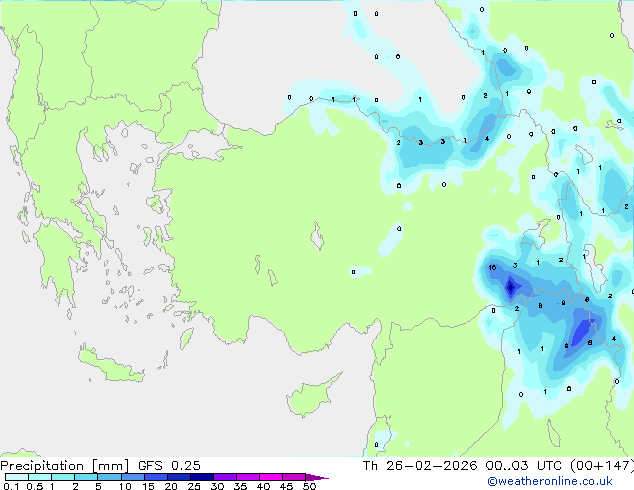Click the 30–35 mm purple legend box
Viewport: 634px width, 490px height.
(225, 477)
